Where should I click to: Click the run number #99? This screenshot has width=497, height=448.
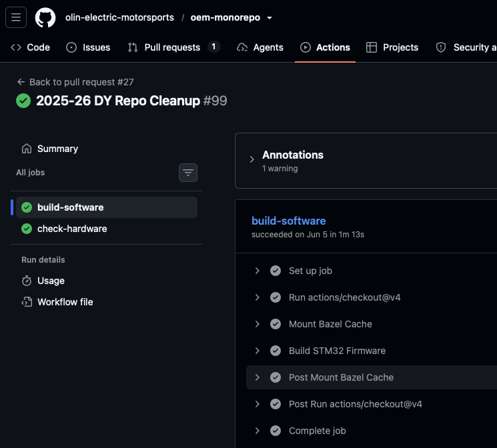point(215,101)
